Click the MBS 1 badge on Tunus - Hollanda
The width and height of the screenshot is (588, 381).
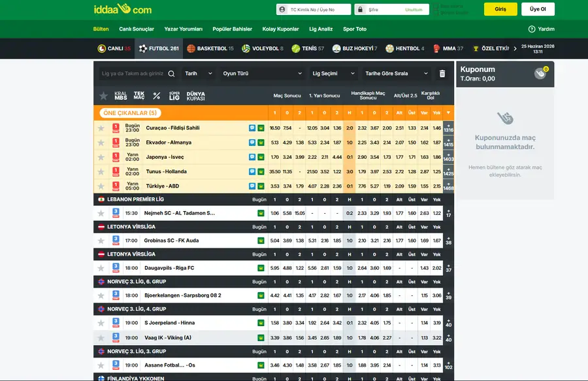[116, 172]
